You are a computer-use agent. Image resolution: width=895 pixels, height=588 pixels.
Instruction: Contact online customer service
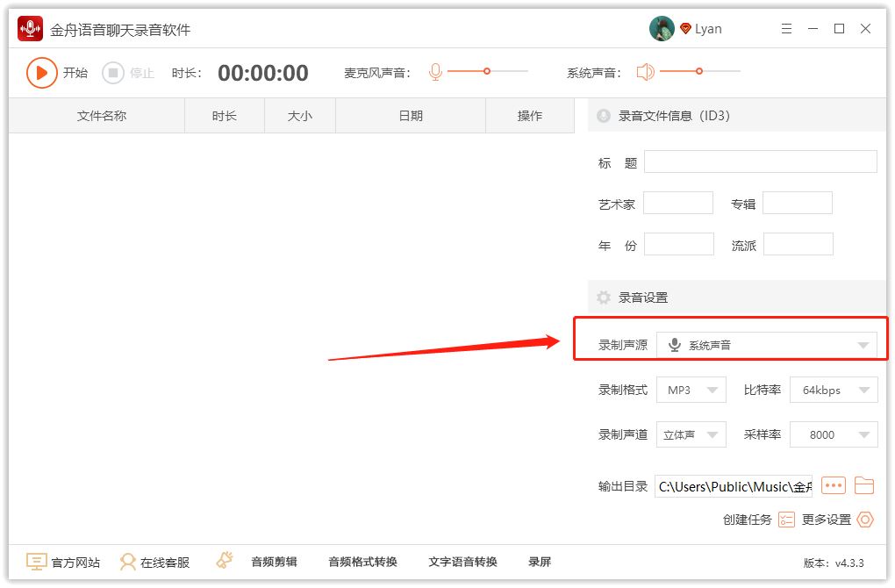tap(154, 562)
